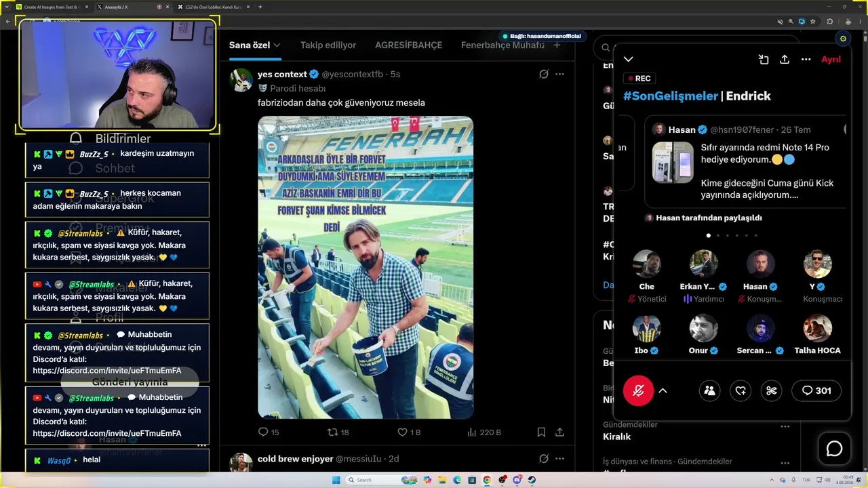Add a new timeline tab with plus icon
The width and height of the screenshot is (868, 488).
(x=557, y=45)
